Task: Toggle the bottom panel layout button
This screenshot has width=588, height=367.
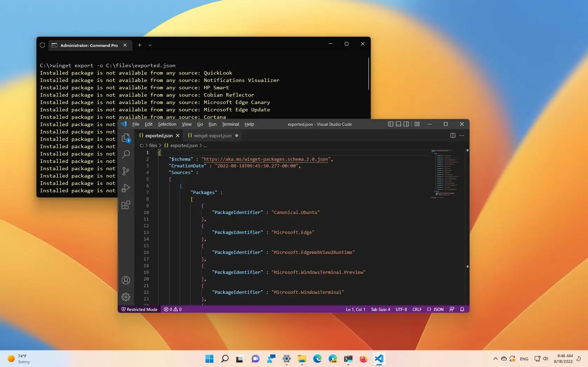Action: tap(398, 124)
